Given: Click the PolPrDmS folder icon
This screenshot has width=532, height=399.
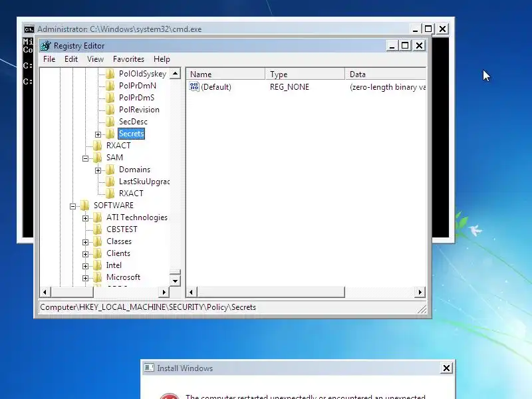Looking at the screenshot, I should (x=110, y=97).
